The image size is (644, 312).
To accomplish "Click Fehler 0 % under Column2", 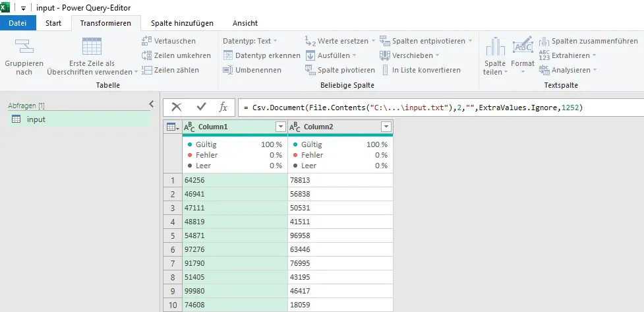I will click(x=340, y=155).
